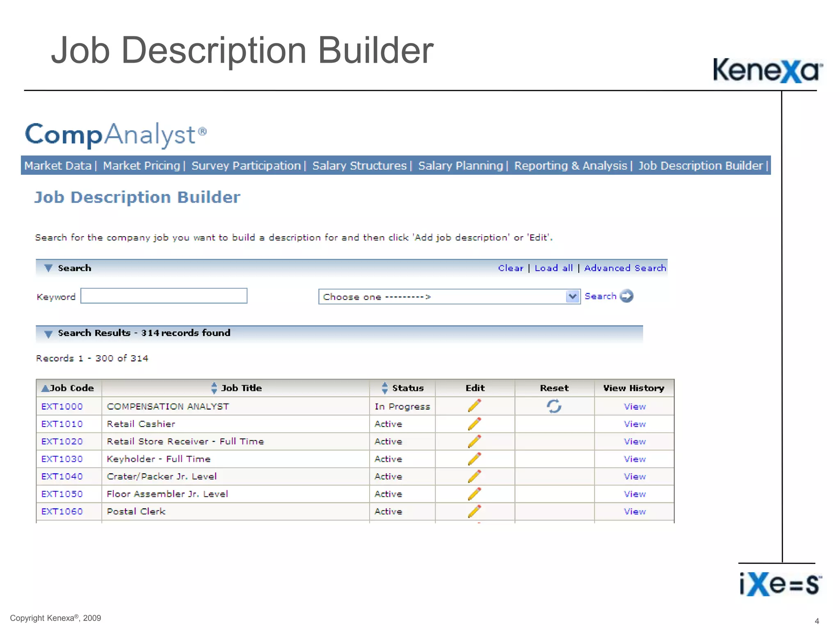Screen dimensions: 840x630
Task: Click the pencil edit icon for COMPENSATION ANALYST
Action: (x=474, y=406)
